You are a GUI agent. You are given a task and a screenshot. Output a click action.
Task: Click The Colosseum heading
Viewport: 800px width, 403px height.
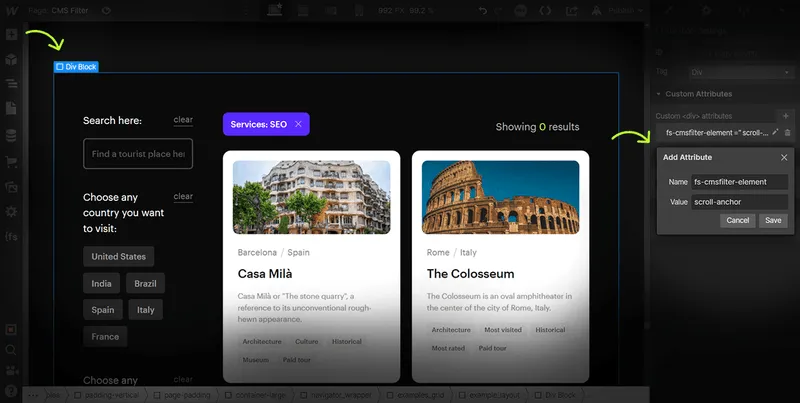470,274
